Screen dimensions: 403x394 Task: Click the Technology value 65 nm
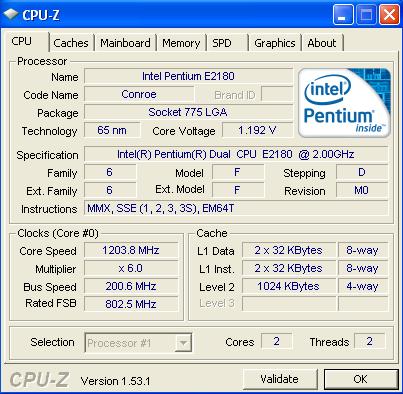point(112,130)
